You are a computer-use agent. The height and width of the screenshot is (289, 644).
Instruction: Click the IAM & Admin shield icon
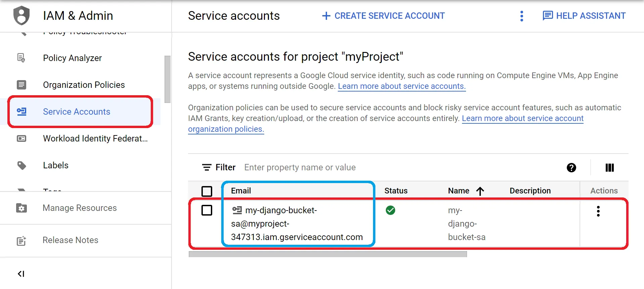[21, 15]
